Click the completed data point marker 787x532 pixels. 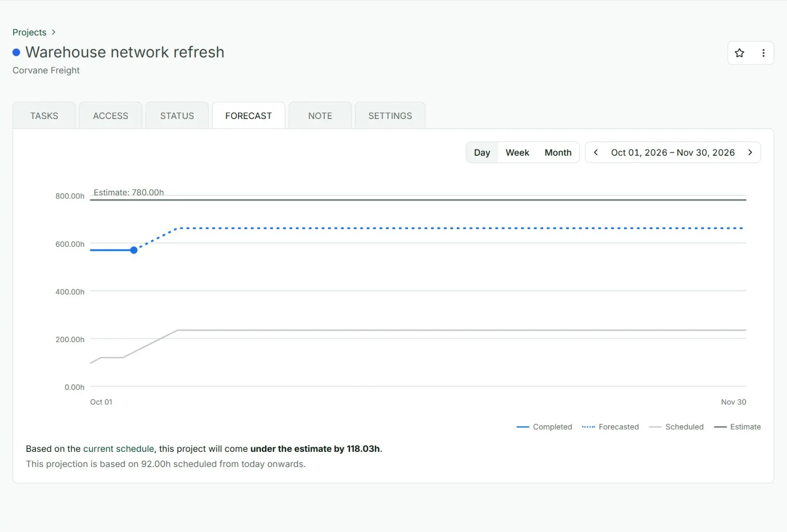coord(134,250)
